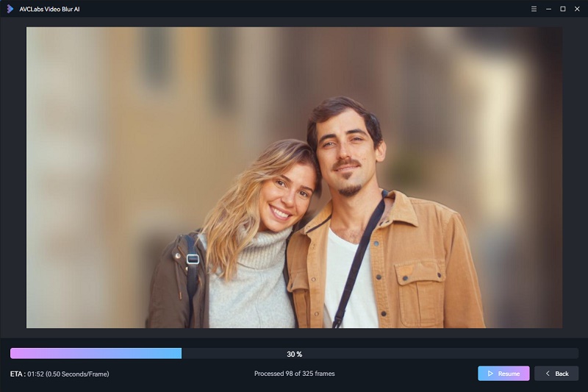Close the AVCLabs Video Blur AI window

pos(577,9)
